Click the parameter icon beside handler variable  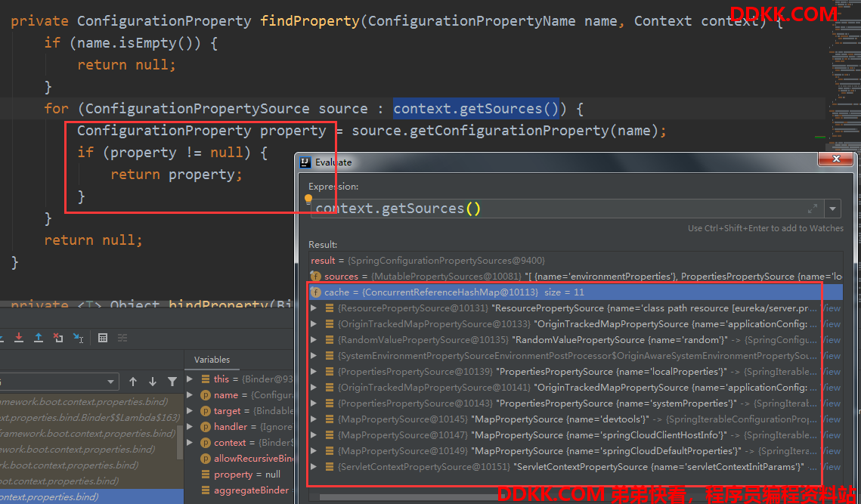point(206,427)
